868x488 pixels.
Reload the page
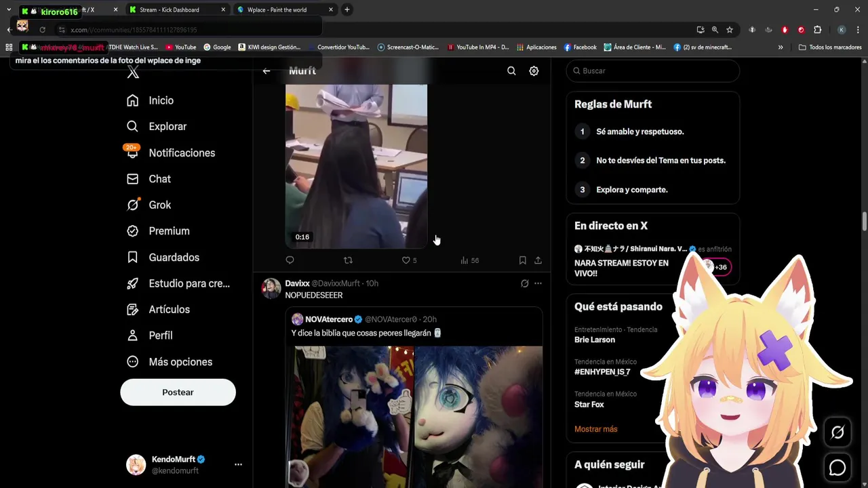click(x=42, y=30)
